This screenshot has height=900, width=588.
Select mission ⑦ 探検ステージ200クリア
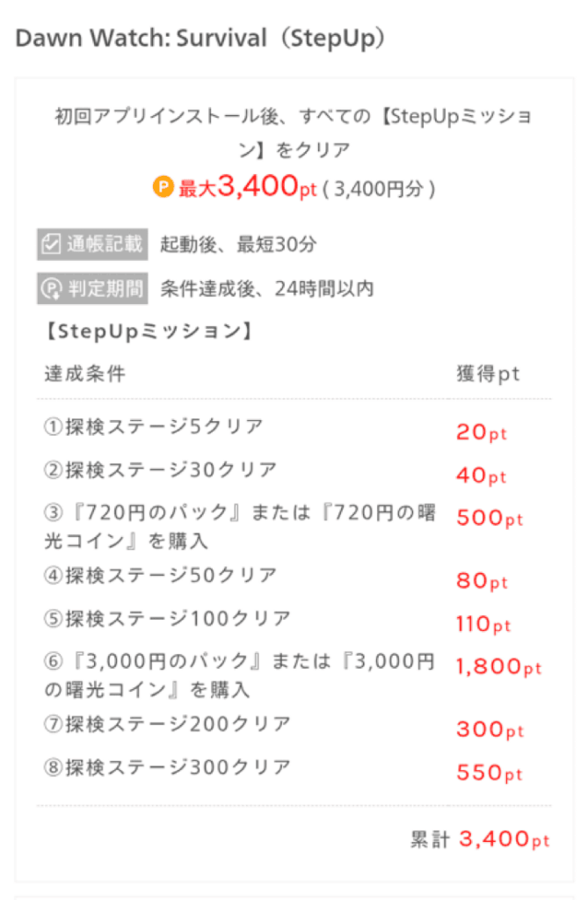pos(167,724)
